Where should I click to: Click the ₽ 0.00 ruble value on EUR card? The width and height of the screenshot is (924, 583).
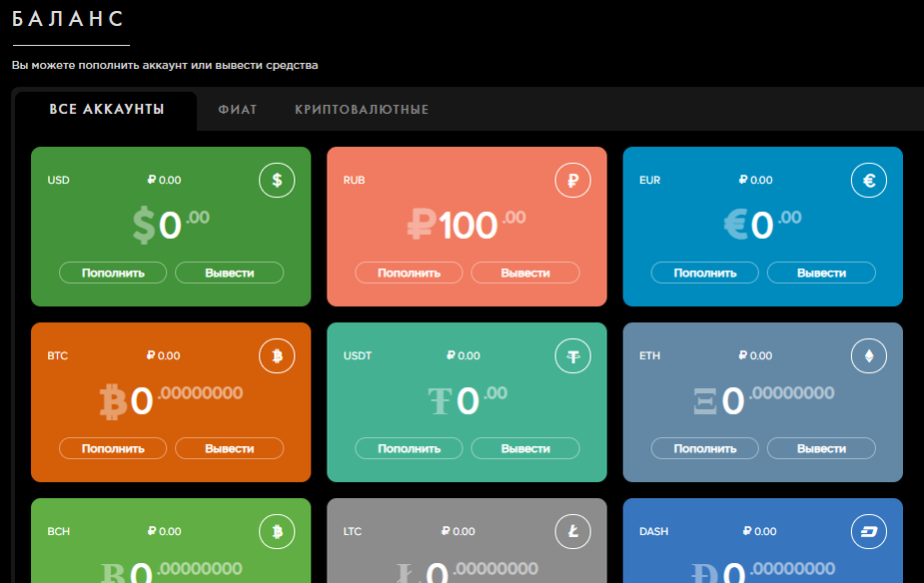756,181
